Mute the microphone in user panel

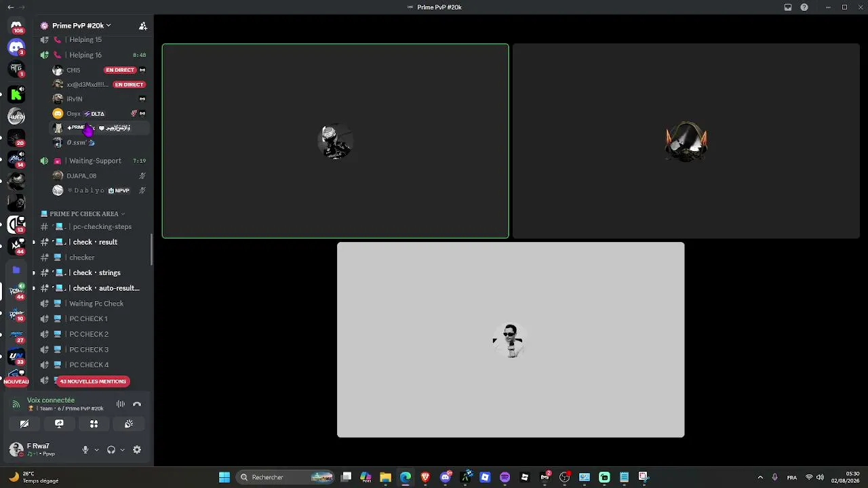click(x=85, y=449)
